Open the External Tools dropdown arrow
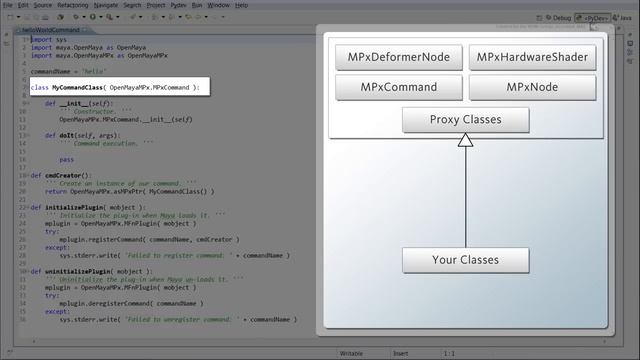 tap(118, 17)
